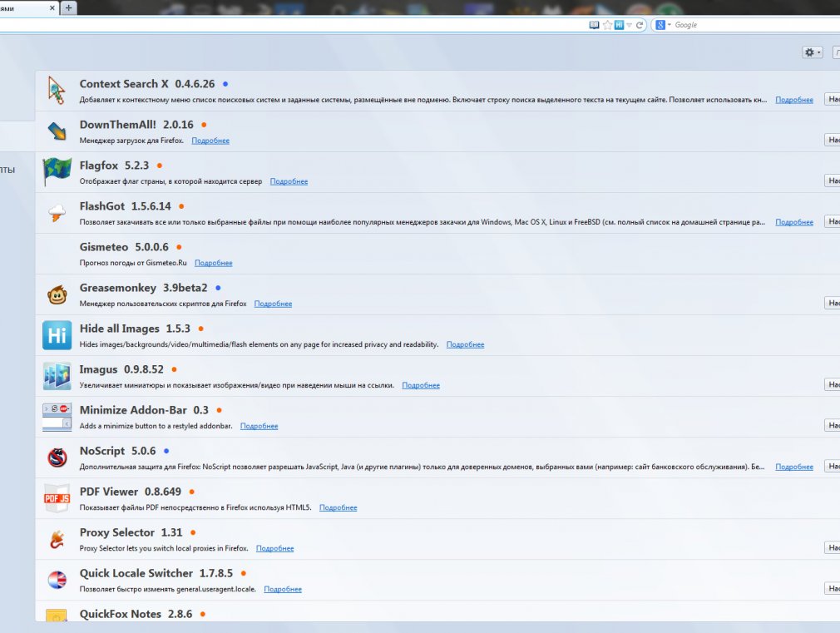The width and height of the screenshot is (840, 633).
Task: Select the Hide all Images Hi icon
Action: pos(57,335)
